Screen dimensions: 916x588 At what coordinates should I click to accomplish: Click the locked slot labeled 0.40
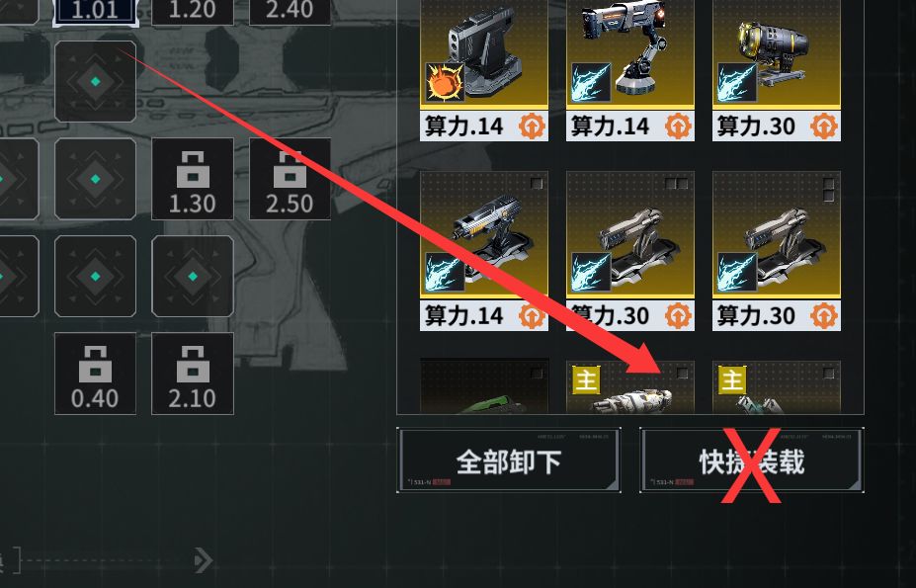click(95, 374)
